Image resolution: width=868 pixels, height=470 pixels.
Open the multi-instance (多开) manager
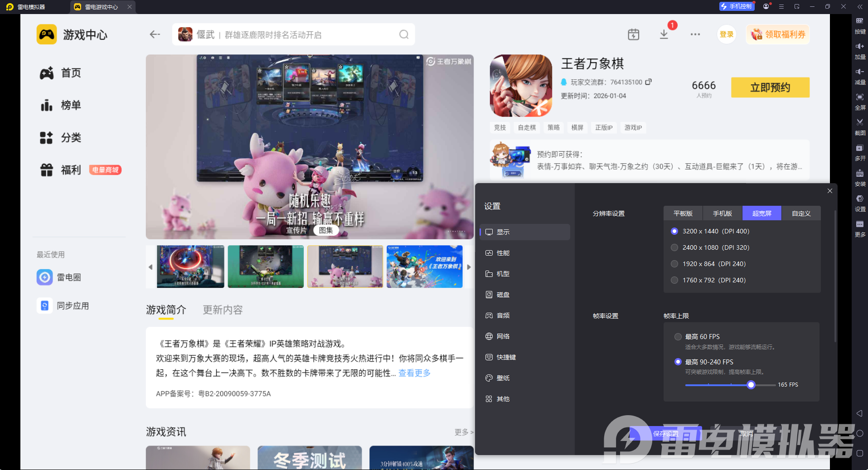860,151
